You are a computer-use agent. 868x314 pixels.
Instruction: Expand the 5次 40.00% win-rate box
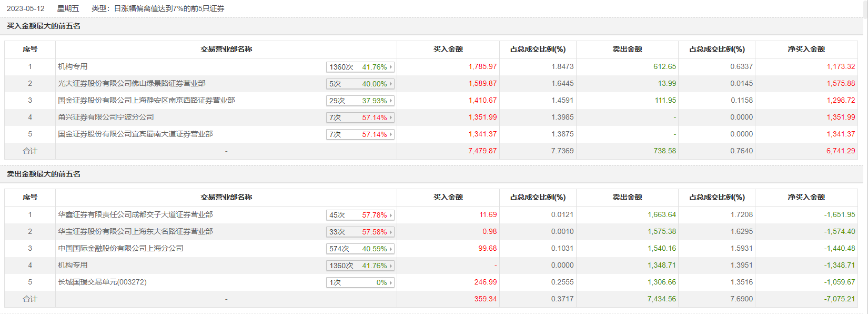click(x=360, y=84)
